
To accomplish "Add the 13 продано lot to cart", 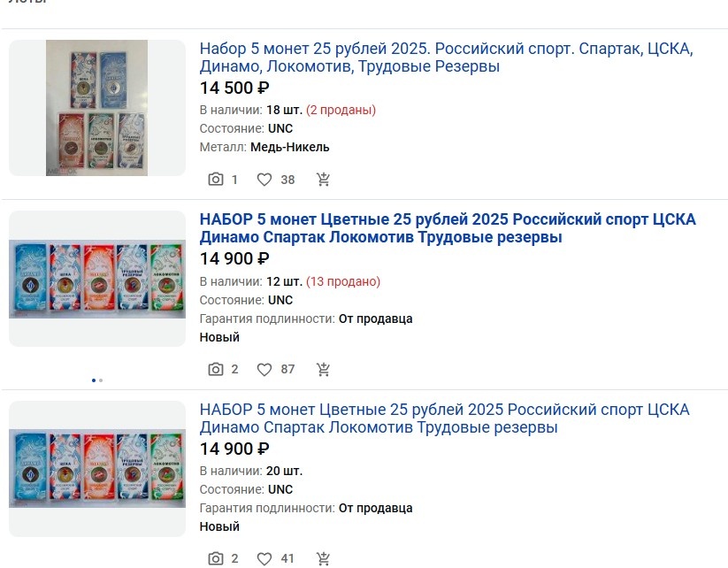I will [x=323, y=369].
